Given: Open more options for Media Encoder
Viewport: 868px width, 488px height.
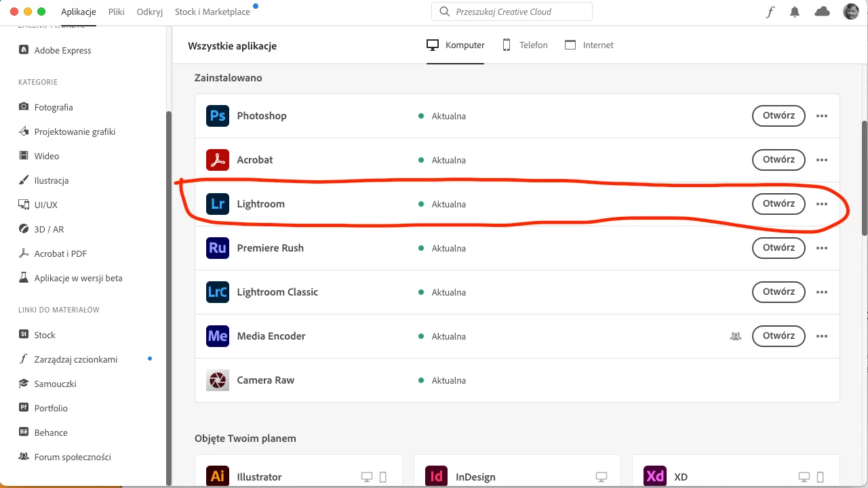Looking at the screenshot, I should 822,336.
